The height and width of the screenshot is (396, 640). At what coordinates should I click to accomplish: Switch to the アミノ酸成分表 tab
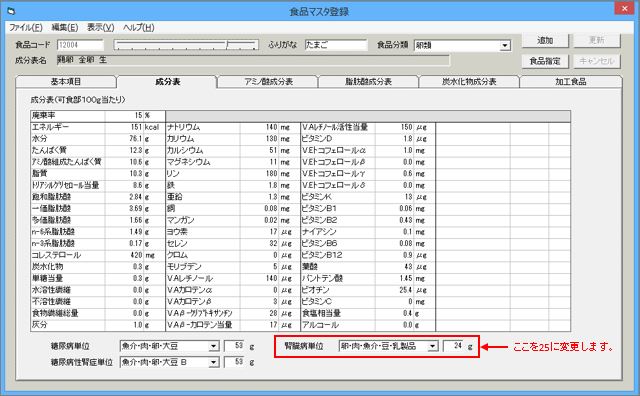tap(268, 82)
